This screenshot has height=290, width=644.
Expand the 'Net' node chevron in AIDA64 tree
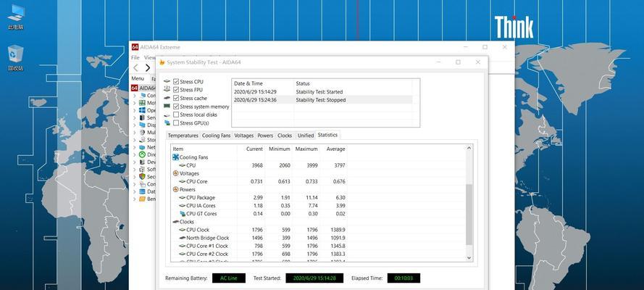[134, 147]
